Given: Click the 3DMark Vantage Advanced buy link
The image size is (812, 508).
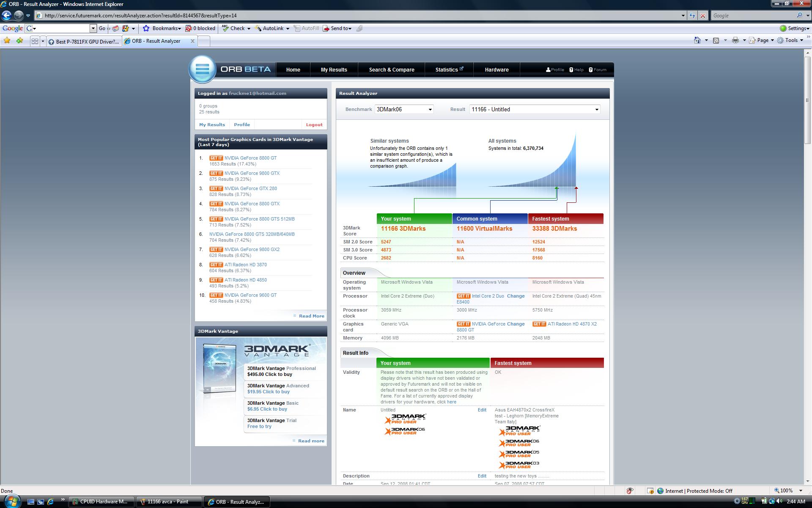Looking at the screenshot, I should (x=269, y=392).
